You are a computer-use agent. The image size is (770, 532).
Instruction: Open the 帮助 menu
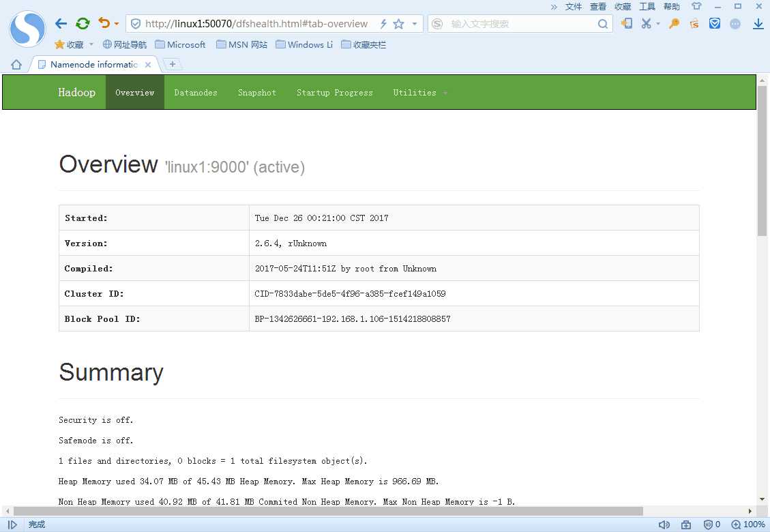[671, 6]
